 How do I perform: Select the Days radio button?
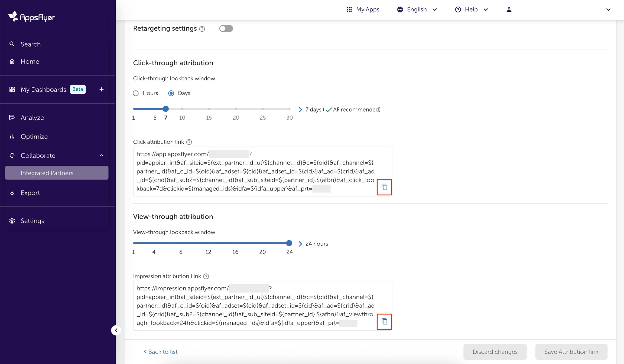click(171, 93)
